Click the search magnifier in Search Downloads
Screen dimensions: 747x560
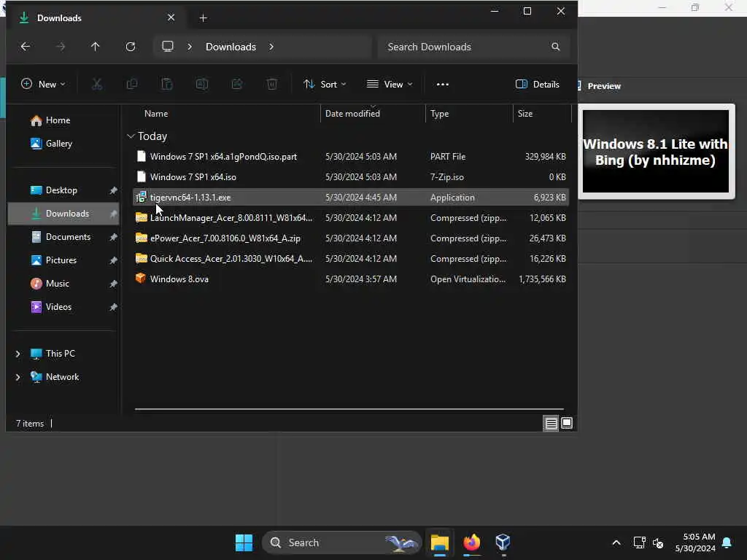pos(555,47)
